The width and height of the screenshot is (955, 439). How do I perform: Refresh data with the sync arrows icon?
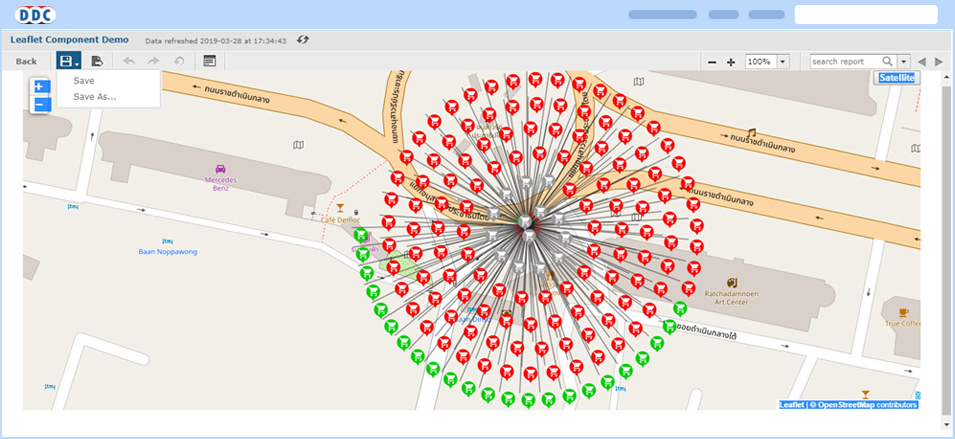point(303,40)
